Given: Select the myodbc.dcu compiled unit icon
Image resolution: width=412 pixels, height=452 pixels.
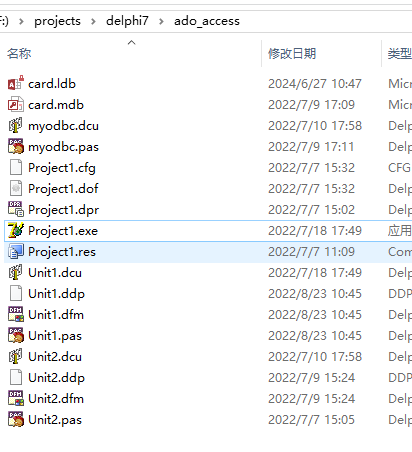Looking at the screenshot, I should (x=16, y=125).
